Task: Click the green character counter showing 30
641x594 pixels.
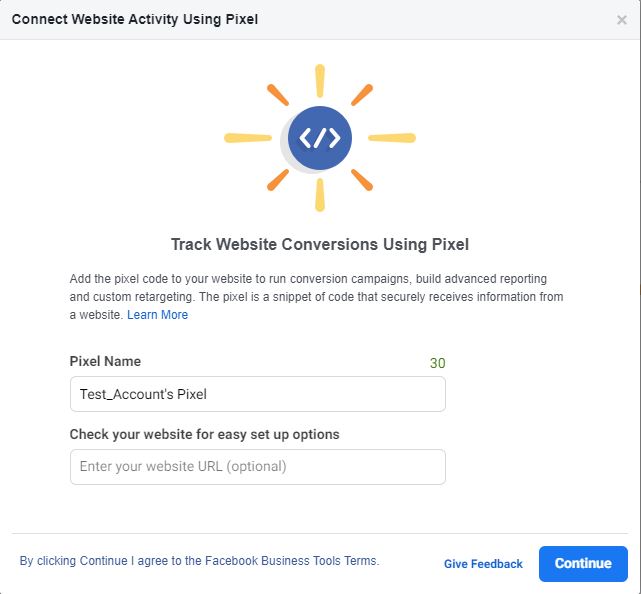Action: pos(437,363)
